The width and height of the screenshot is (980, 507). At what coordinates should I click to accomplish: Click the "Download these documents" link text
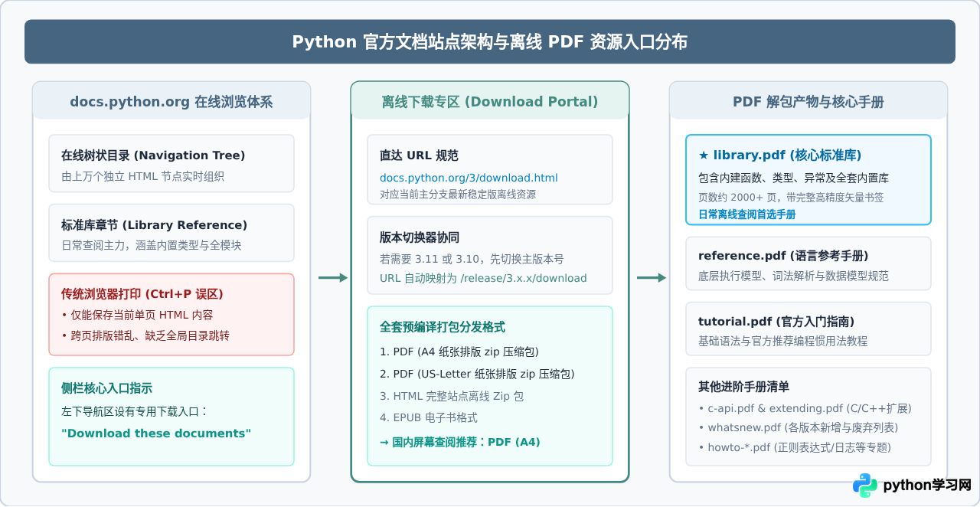[156, 433]
